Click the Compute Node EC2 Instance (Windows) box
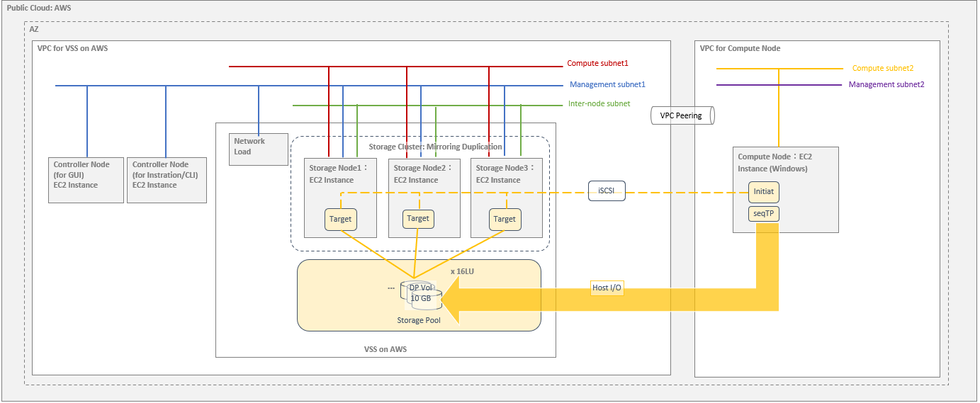This screenshot has height=403, width=980. click(785, 190)
